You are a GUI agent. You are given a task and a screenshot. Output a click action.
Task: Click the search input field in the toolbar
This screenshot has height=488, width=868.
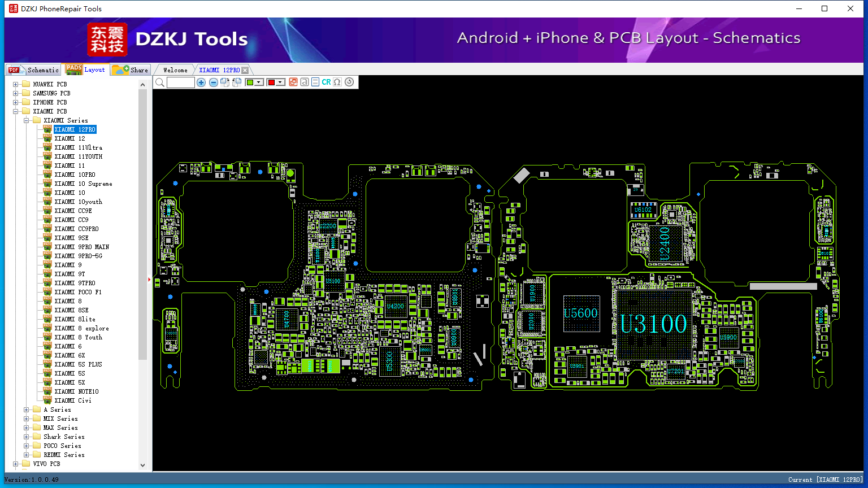pyautogui.click(x=181, y=82)
